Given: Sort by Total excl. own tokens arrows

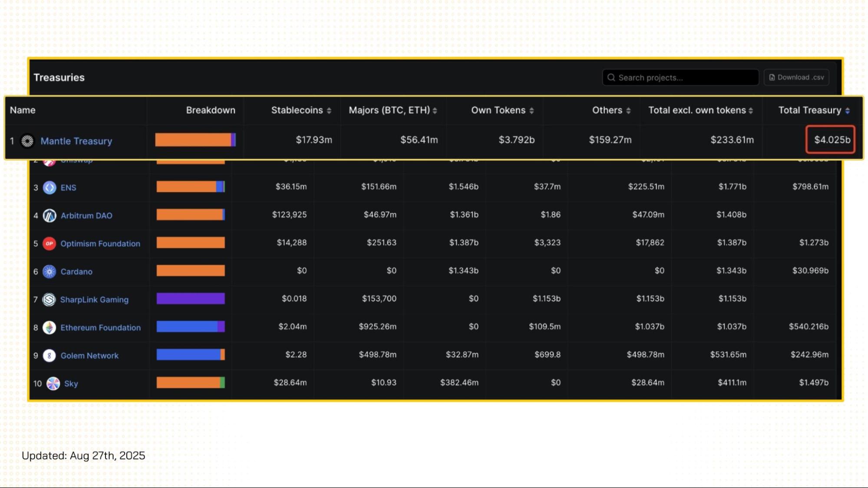Looking at the screenshot, I should [751, 111].
